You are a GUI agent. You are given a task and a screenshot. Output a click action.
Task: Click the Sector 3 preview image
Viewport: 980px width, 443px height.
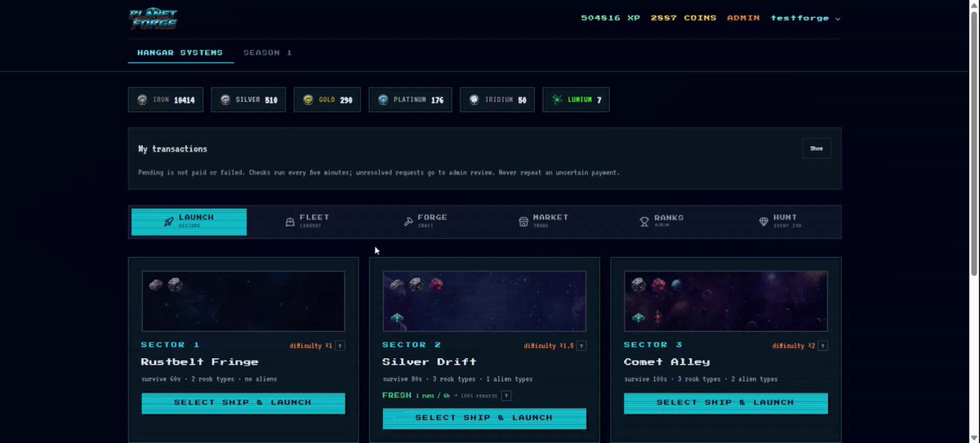[726, 301]
